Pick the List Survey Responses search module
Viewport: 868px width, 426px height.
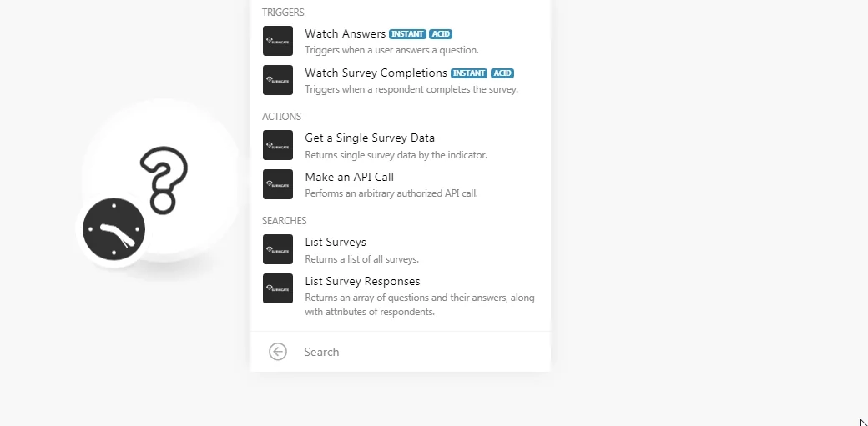(401, 296)
